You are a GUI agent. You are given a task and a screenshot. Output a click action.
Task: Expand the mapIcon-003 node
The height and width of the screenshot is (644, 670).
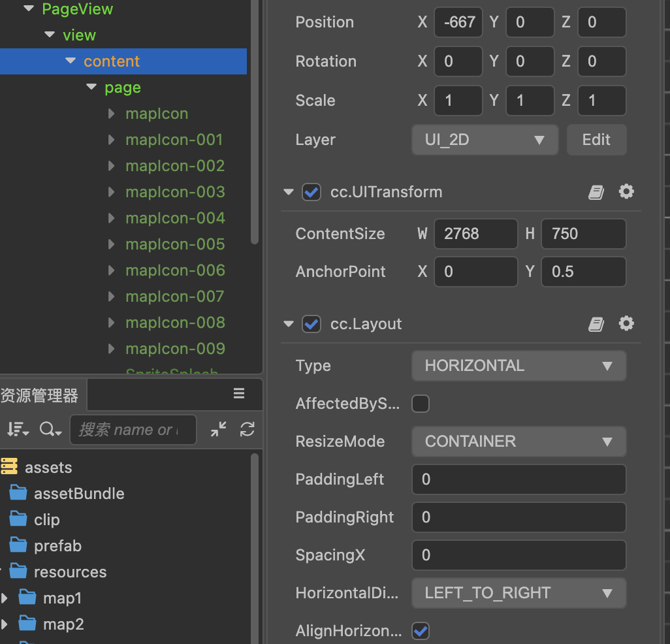tap(112, 192)
